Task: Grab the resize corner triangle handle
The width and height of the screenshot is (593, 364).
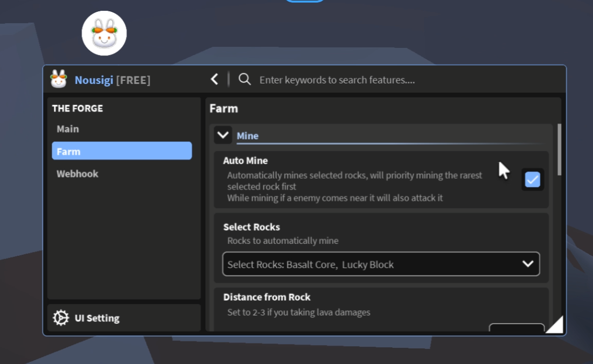Action: [555, 325]
